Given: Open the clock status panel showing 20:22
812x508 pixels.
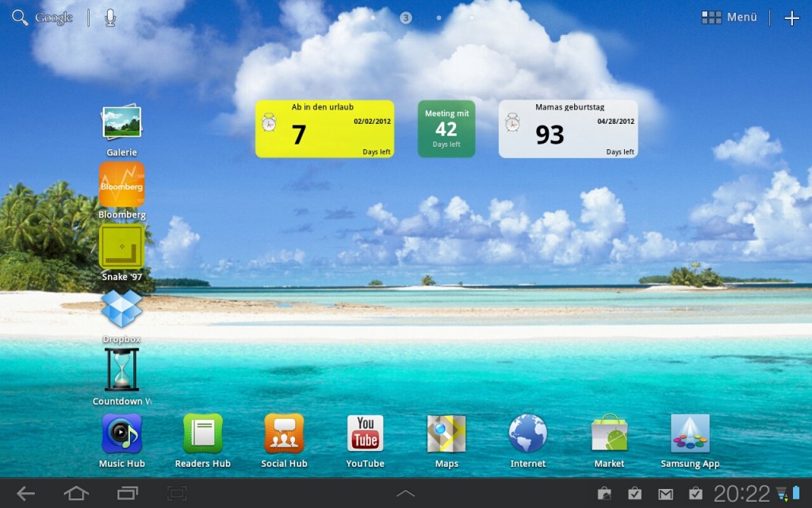Looking at the screenshot, I should tap(741, 494).
